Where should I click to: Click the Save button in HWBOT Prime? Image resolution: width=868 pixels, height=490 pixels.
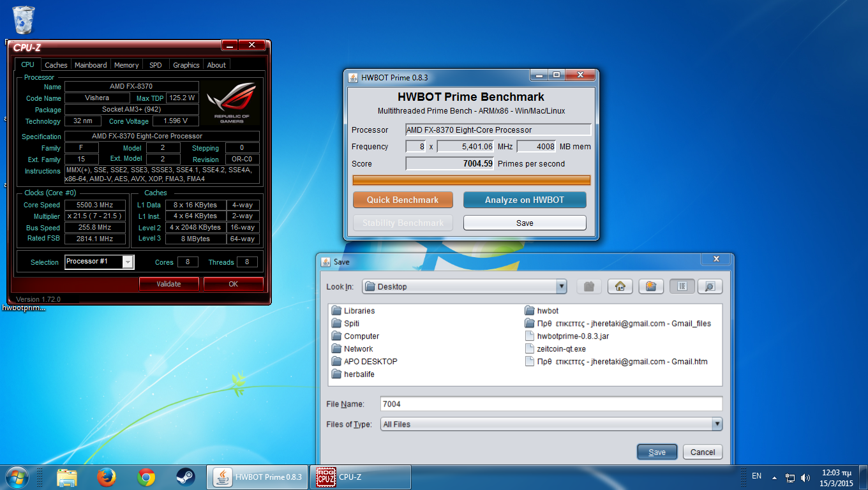tap(525, 223)
